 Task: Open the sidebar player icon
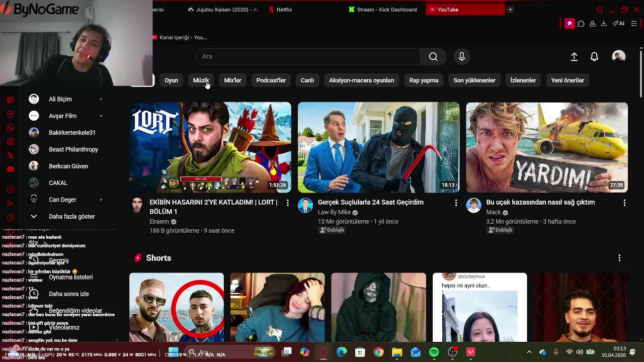point(10,190)
